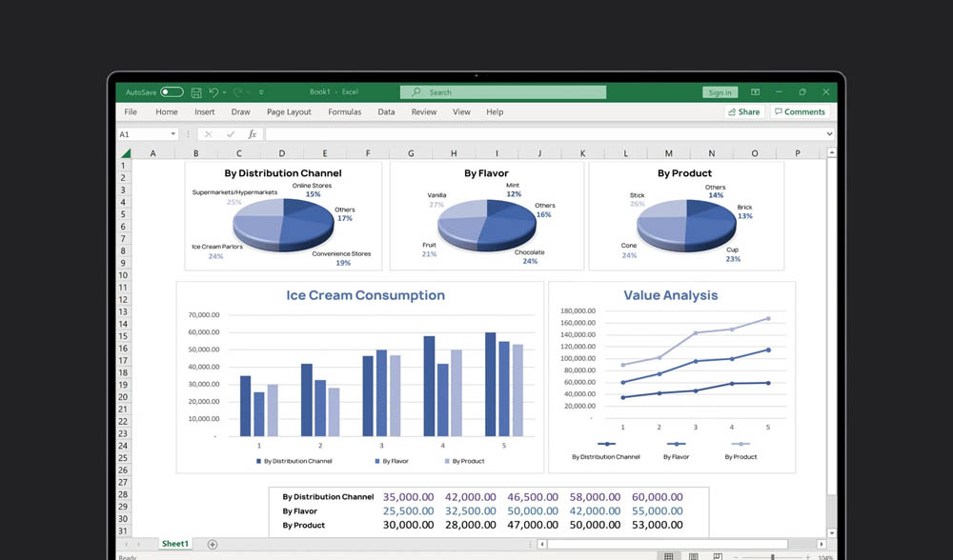Open the Formulas ribbon tab
953x560 pixels.
coord(344,112)
